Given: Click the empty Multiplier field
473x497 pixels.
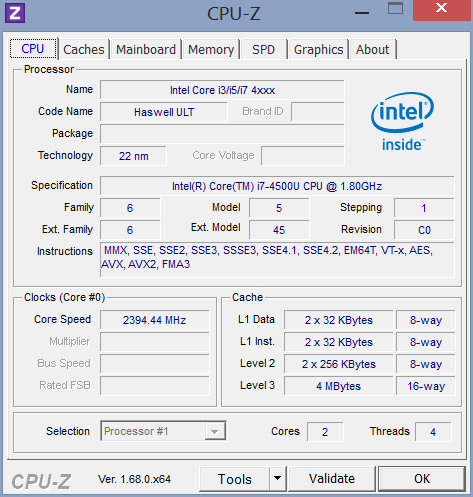Looking at the screenshot, I should [x=155, y=342].
